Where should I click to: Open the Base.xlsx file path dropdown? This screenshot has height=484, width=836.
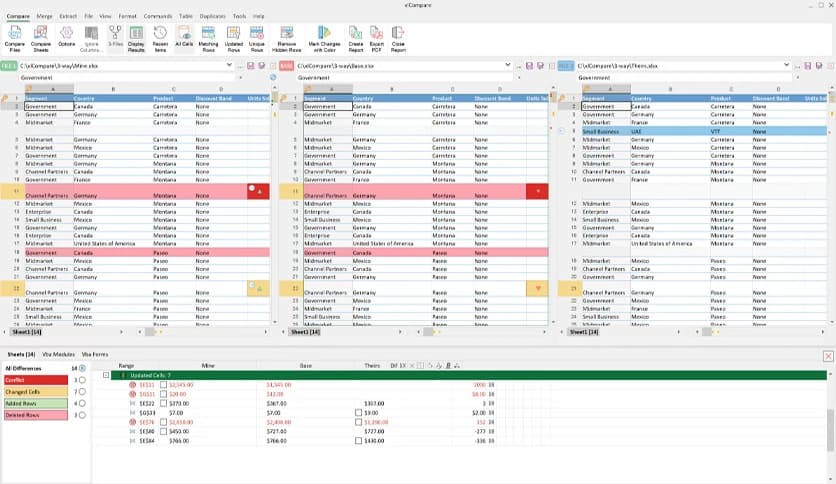[x=508, y=65]
